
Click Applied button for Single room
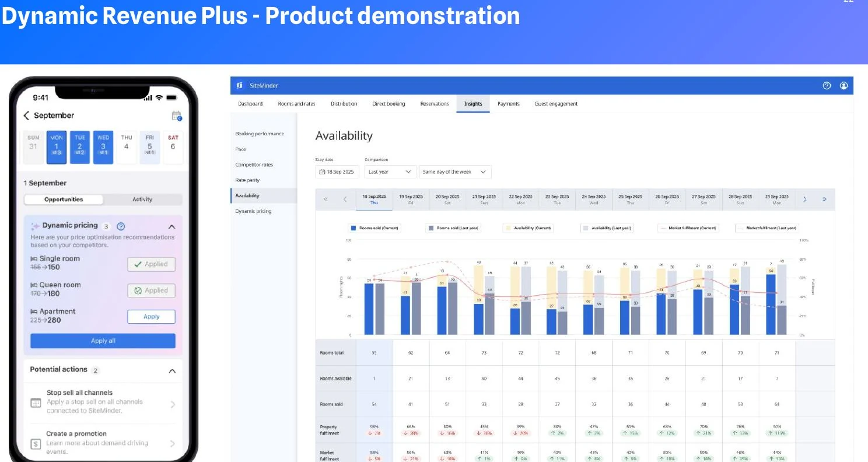point(151,264)
